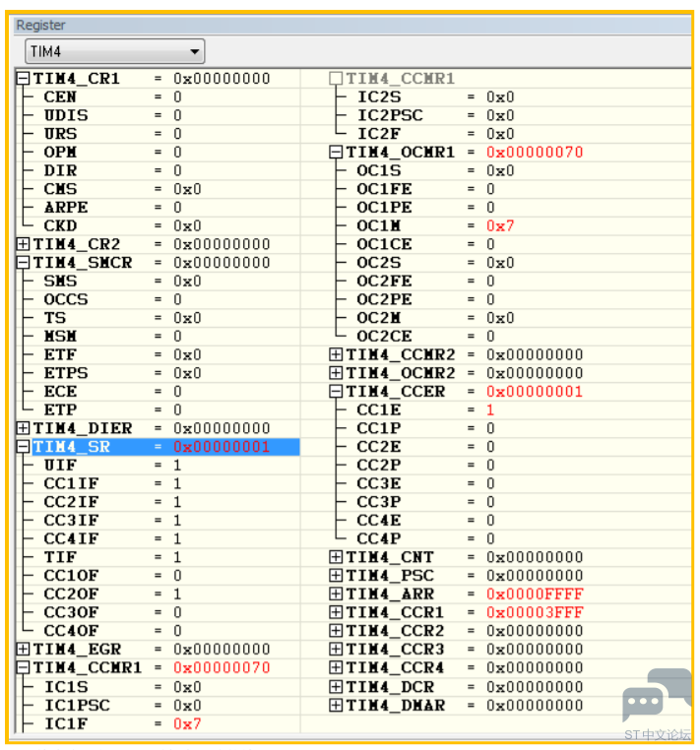Image resolution: width=700 pixels, height=750 pixels.
Task: Select the UIF flag in TIM4_SR
Action: pyautogui.click(x=60, y=465)
